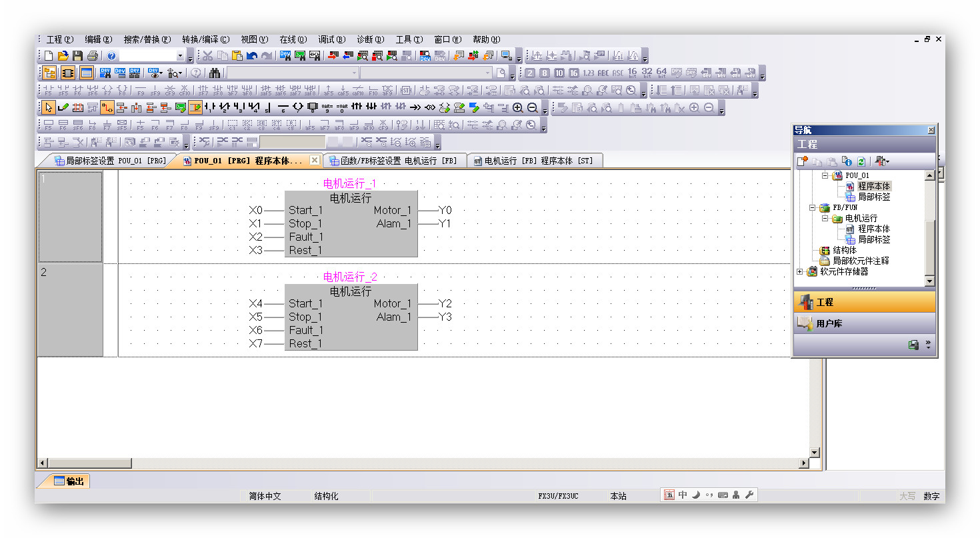Collapse the FB/FUN tree node

[x=813, y=208]
